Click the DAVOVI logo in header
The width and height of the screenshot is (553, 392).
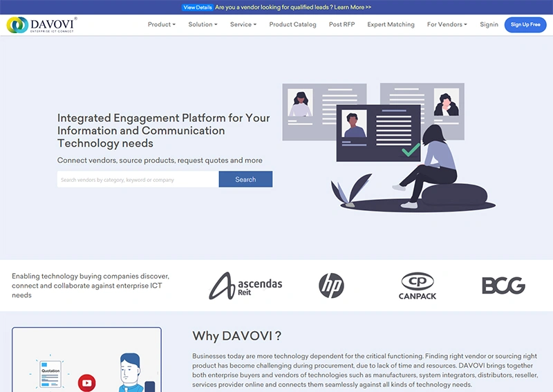point(41,25)
